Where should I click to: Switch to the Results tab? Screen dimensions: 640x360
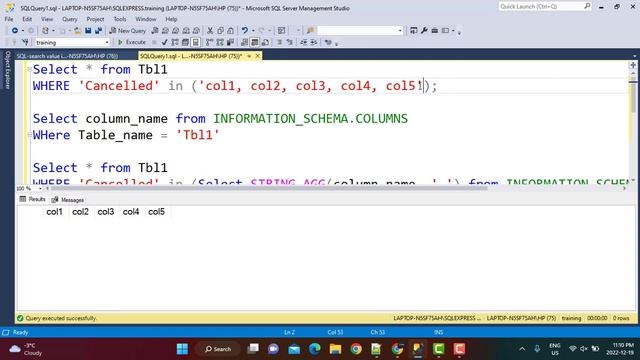point(33,199)
